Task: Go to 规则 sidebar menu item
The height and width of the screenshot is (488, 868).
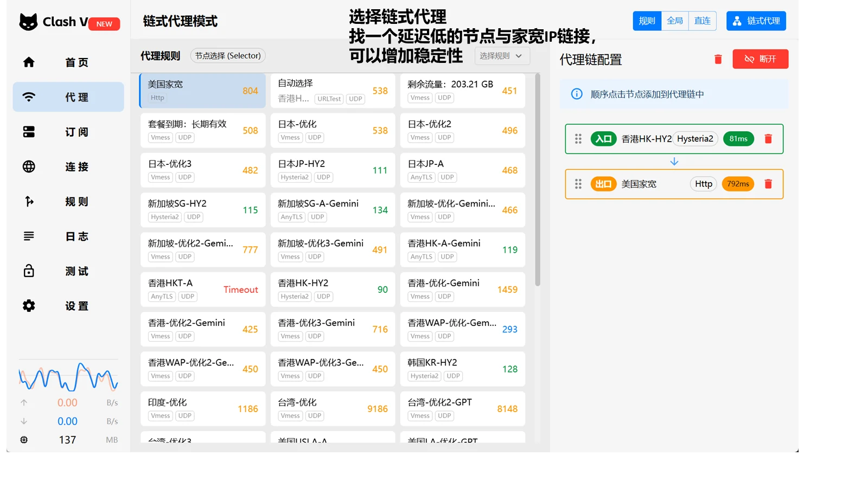Action: pyautogui.click(x=68, y=201)
